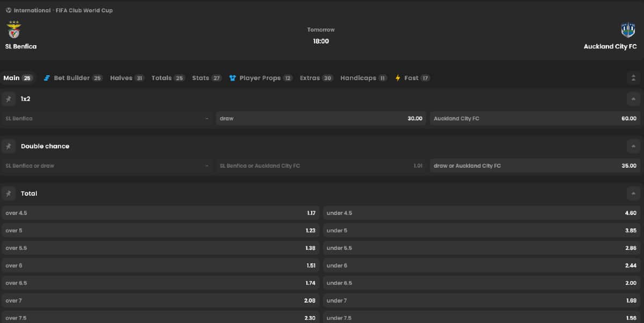This screenshot has height=323, width=644.
Task: Open the Totals tab
Action: tap(168, 78)
